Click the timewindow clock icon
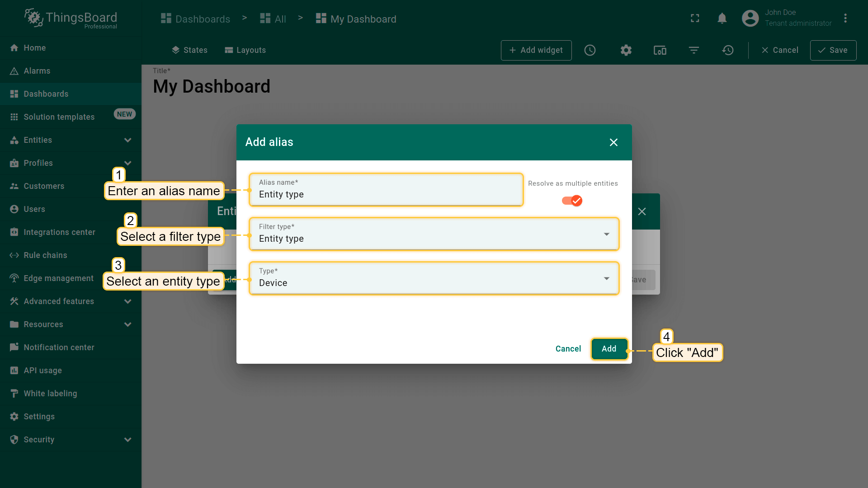Viewport: 868px width, 488px height. pyautogui.click(x=590, y=50)
